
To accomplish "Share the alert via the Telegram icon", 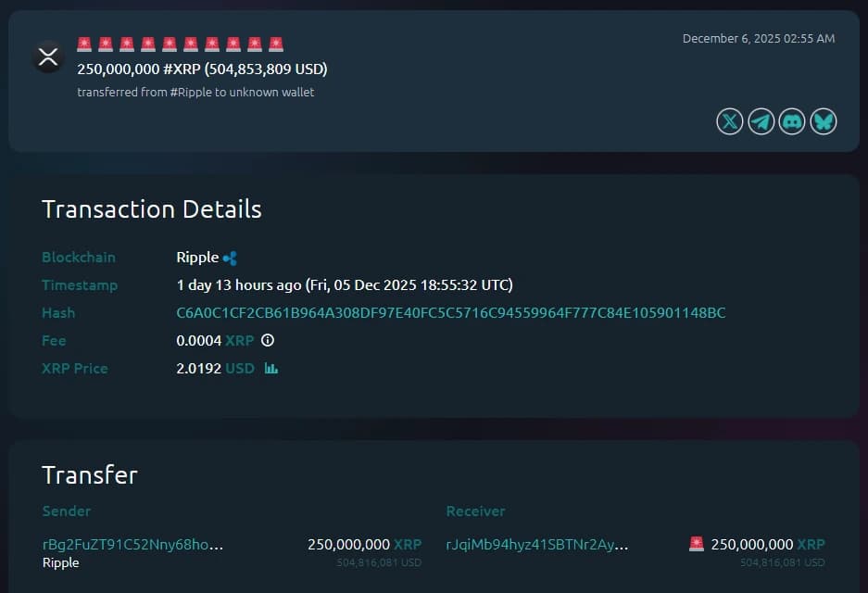I will (x=761, y=120).
